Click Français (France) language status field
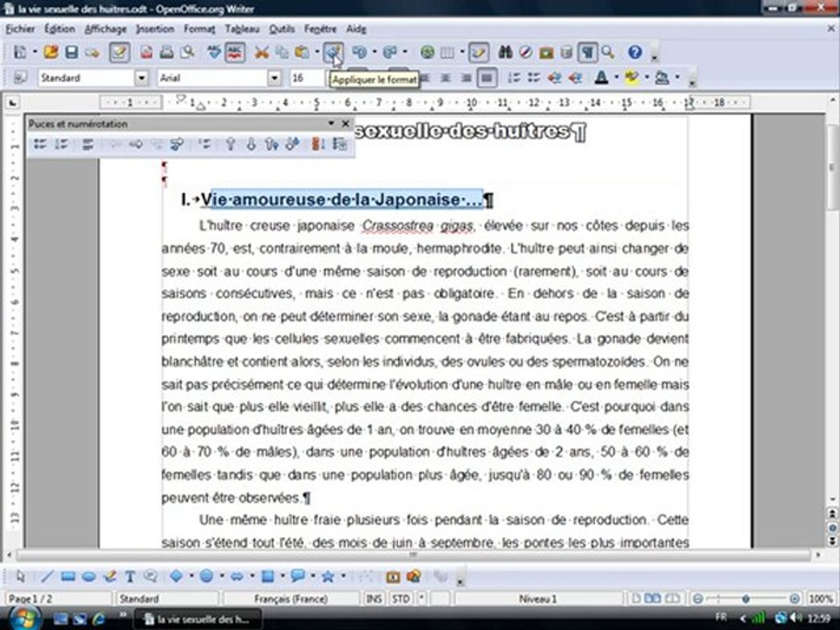Viewport: 840px width, 630px height. point(290,598)
